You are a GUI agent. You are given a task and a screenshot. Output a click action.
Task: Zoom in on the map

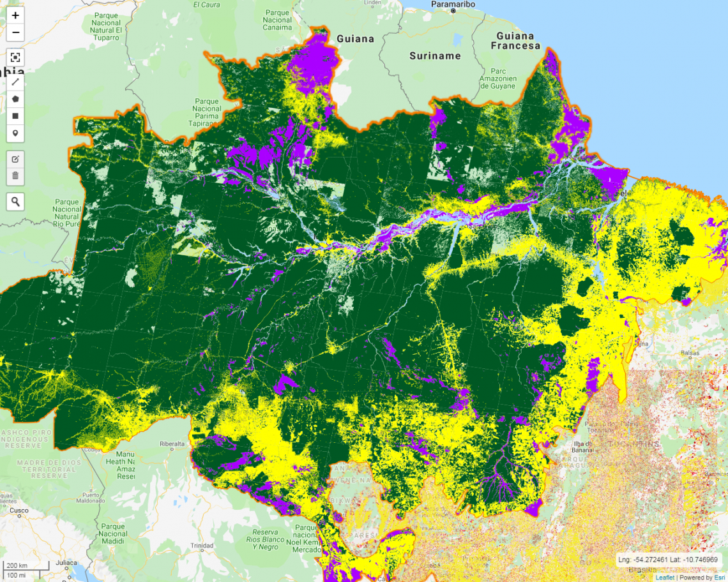pos(15,15)
